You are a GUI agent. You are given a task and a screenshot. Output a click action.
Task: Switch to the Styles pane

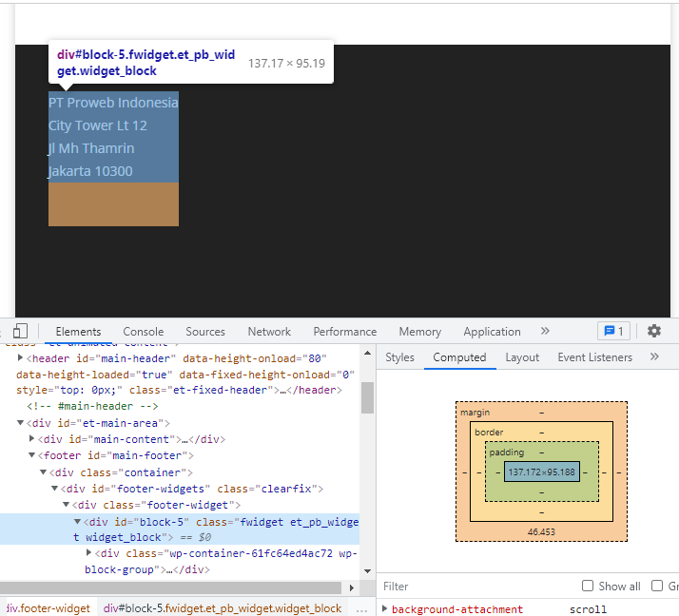pos(399,357)
